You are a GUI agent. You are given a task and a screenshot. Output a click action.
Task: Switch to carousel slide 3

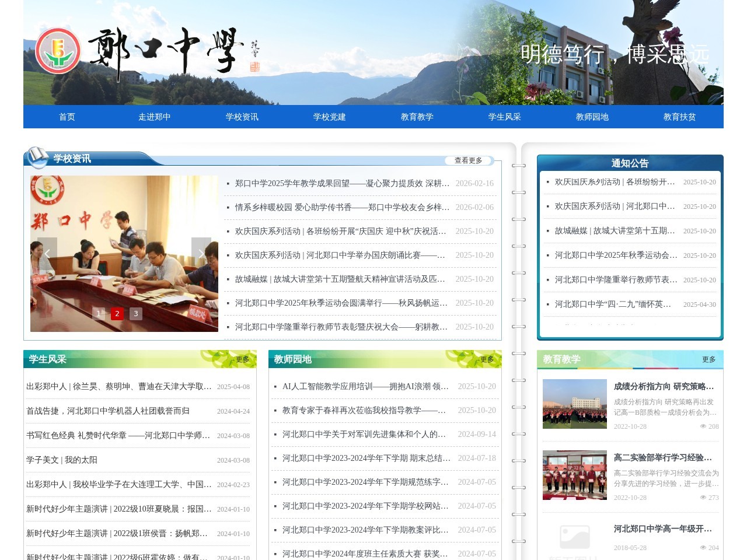(x=136, y=314)
